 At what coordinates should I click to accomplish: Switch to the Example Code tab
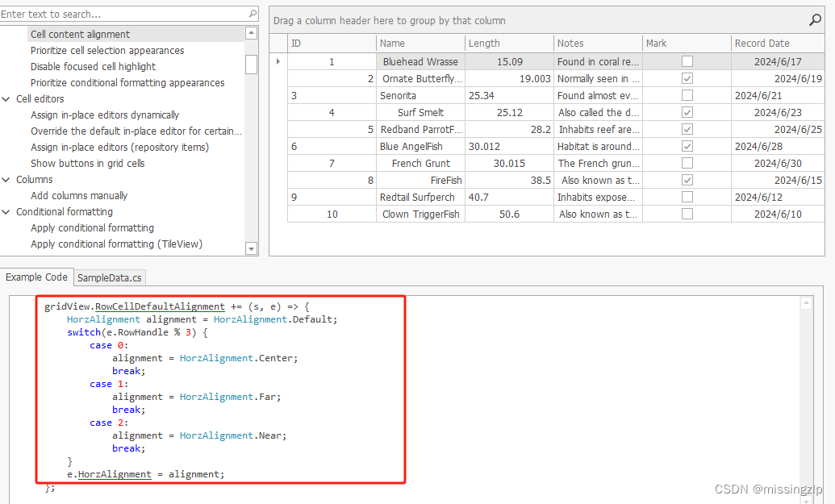37,277
